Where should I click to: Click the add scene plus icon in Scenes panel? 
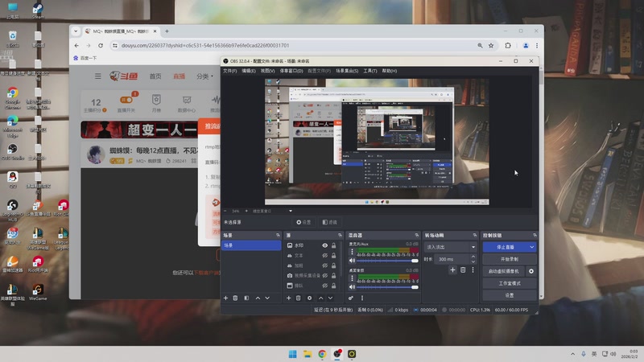[x=225, y=298]
